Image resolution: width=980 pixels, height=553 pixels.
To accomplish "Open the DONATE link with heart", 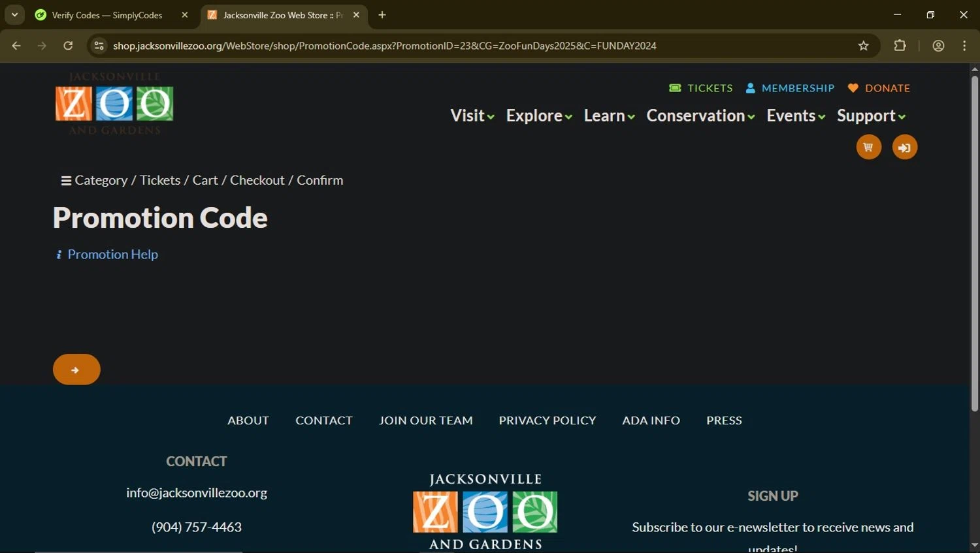I will (879, 88).
